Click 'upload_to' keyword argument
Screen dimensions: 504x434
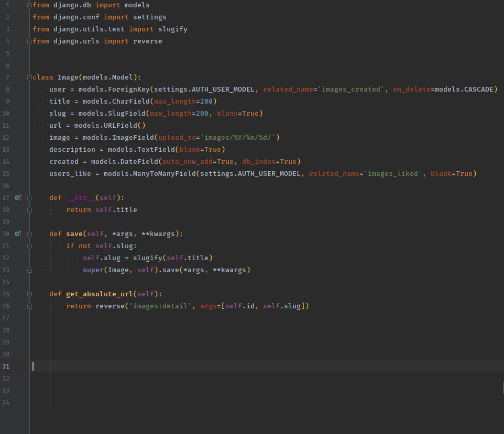click(x=177, y=138)
